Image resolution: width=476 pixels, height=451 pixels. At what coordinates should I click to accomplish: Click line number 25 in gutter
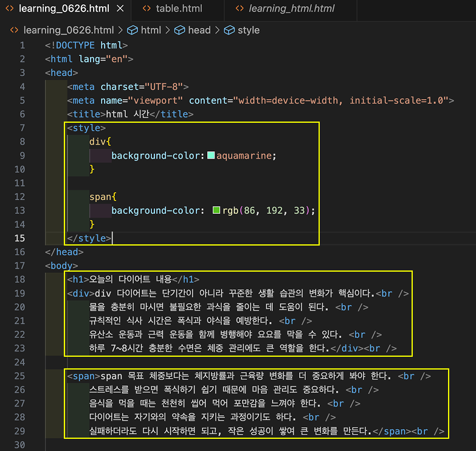click(x=19, y=376)
